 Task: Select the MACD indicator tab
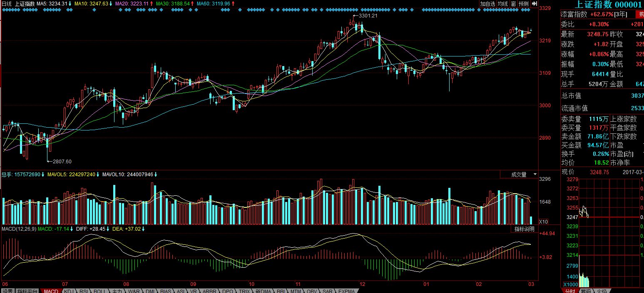[x=51, y=291]
